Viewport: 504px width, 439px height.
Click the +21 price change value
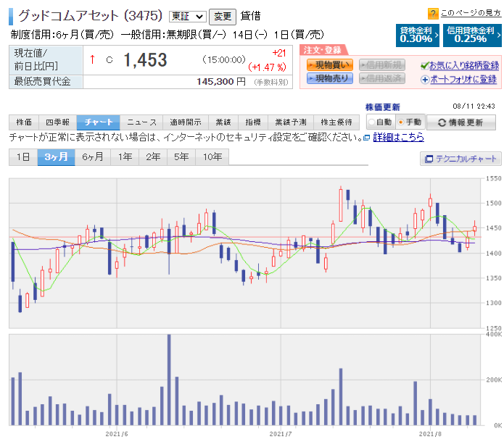point(278,53)
